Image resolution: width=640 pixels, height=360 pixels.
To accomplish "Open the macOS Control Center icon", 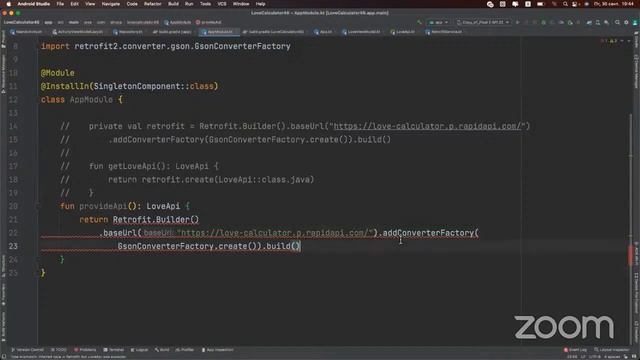I will click(575, 4).
